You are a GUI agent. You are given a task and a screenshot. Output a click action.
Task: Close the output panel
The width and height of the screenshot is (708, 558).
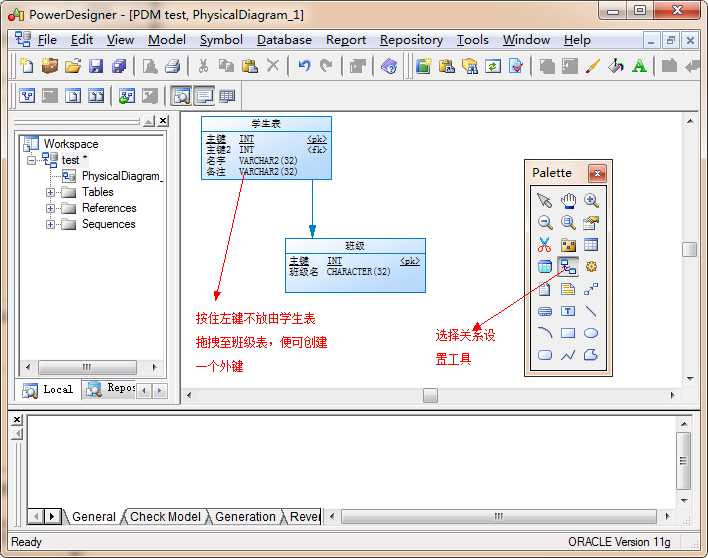17,420
